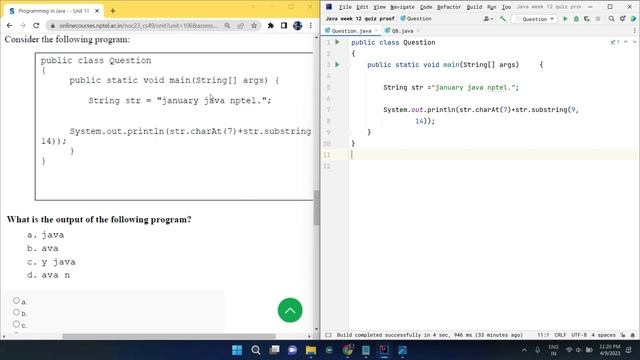Image resolution: width=640 pixels, height=360 pixels.
Task: Click run gutter arrow beside class Question line
Action: point(338,42)
